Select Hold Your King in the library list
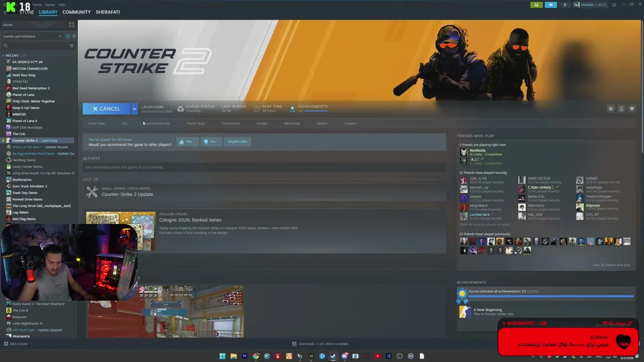The width and height of the screenshot is (644, 362). (x=24, y=75)
